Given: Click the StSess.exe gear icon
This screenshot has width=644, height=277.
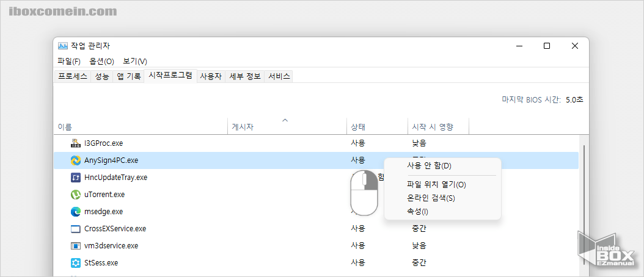Looking at the screenshot, I should (76, 262).
